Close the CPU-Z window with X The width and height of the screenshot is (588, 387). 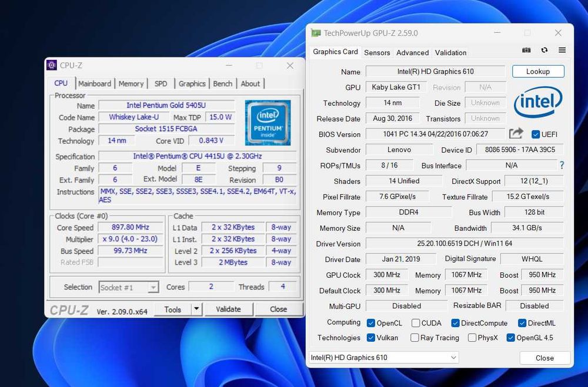pos(290,66)
